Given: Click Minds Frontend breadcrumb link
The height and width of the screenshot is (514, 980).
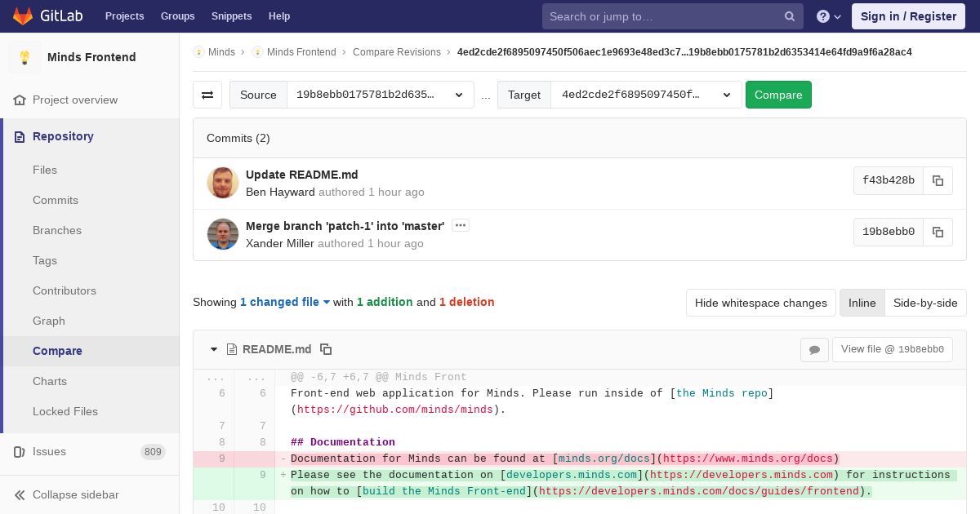Looking at the screenshot, I should 301,52.
